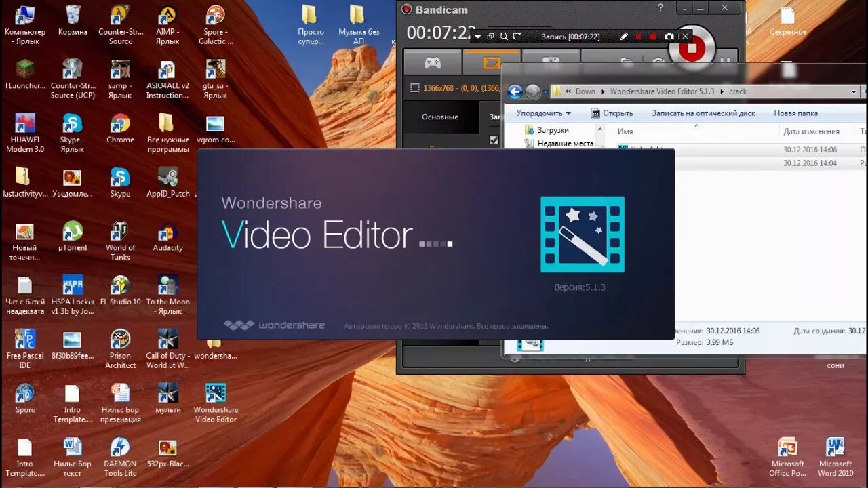
Task: Open the Wondershare Video Editor desktop shortcut
Action: (x=216, y=403)
